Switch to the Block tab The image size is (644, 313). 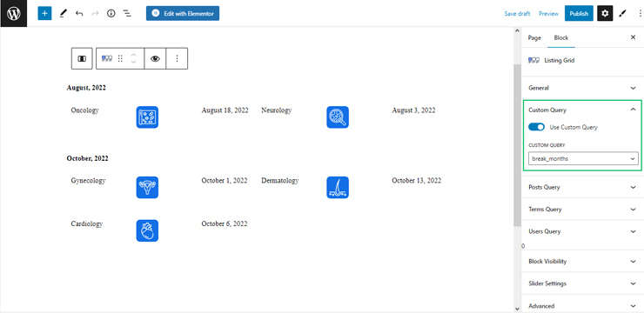(561, 37)
